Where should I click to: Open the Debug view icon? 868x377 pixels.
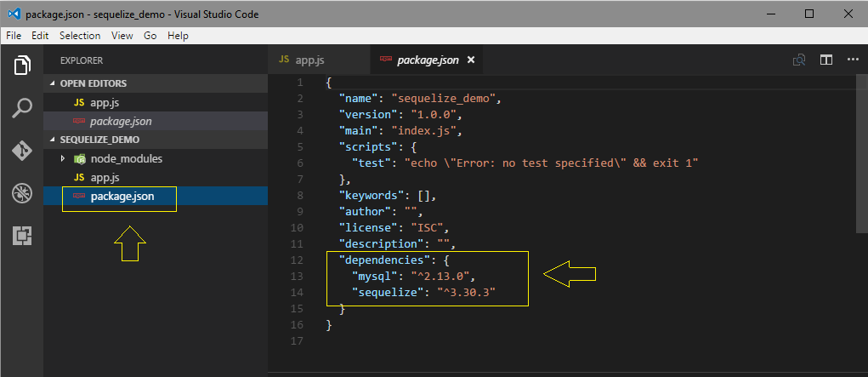[x=22, y=193]
